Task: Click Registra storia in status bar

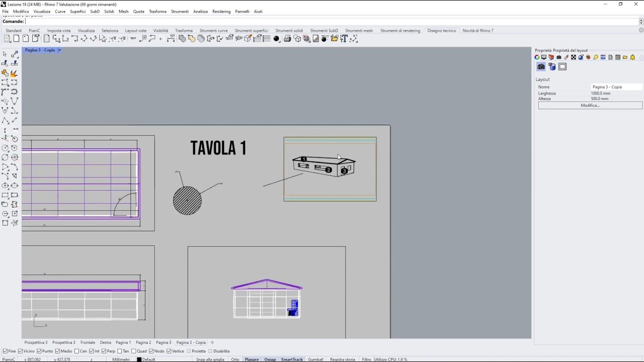Action: [x=343, y=359]
